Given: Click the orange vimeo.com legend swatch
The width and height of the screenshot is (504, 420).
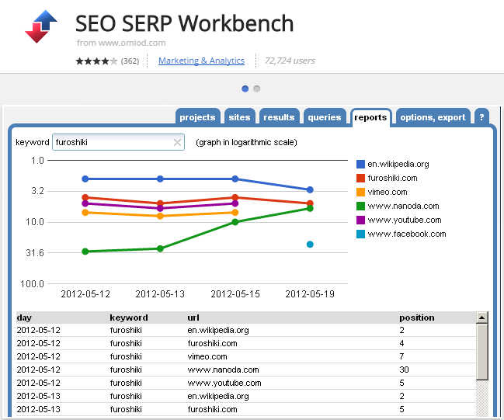Looking at the screenshot, I should 360,193.
